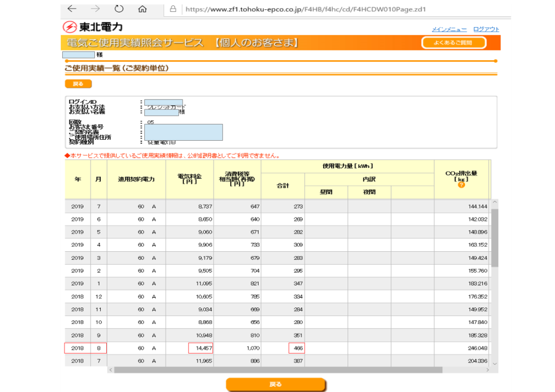Click the table's scroll-down arrow
Image resolution: width=555 pixels, height=392 pixels.
[494, 362]
